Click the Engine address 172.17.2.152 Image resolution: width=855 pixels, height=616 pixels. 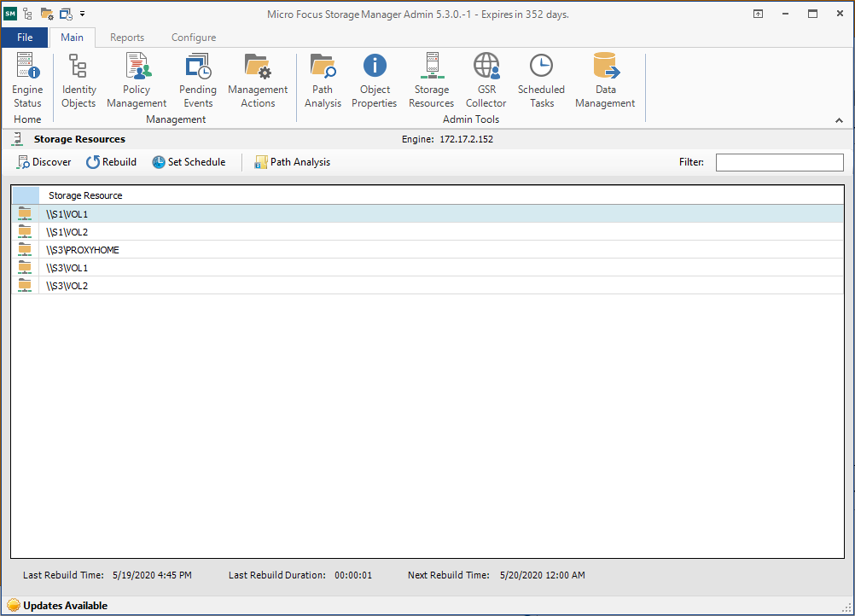click(466, 139)
